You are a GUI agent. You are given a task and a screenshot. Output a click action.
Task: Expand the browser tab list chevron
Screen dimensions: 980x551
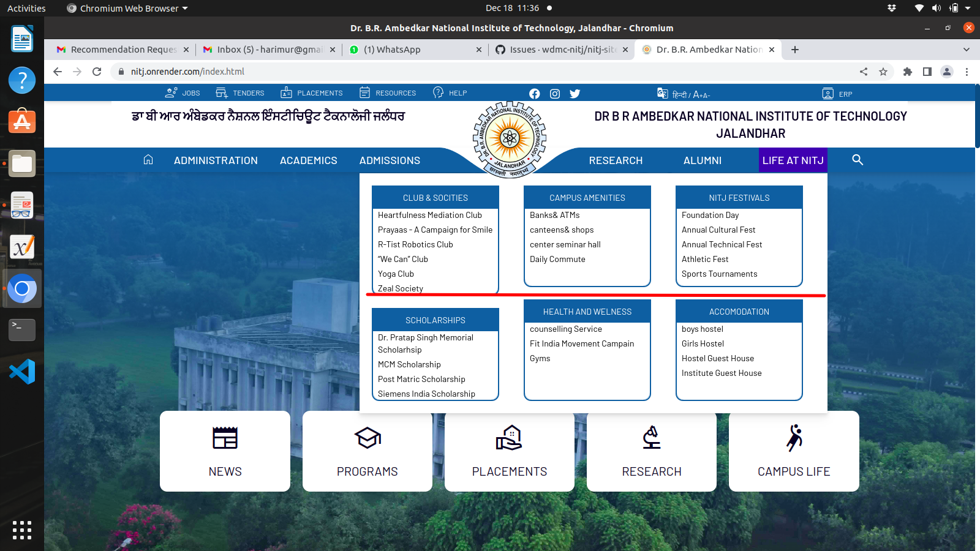(967, 50)
